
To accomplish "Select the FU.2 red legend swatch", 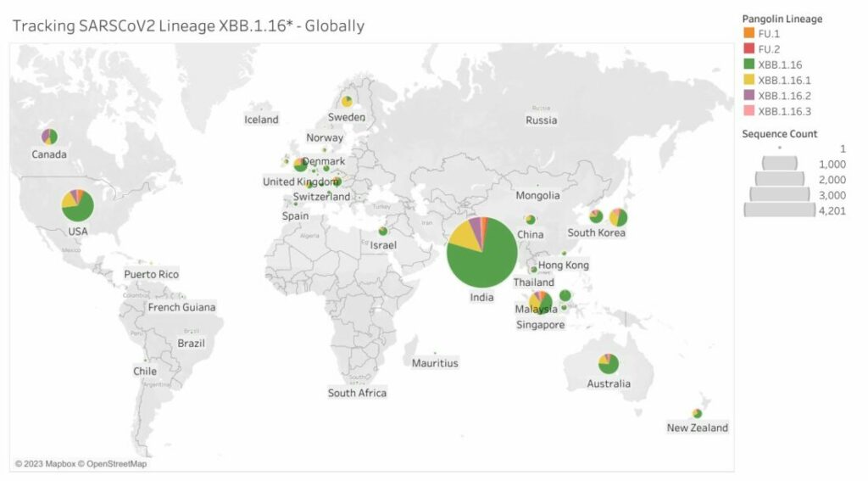I will tap(748, 48).
